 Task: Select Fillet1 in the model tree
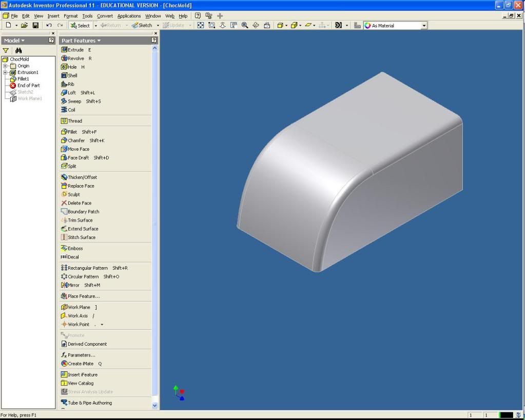pyautogui.click(x=23, y=79)
